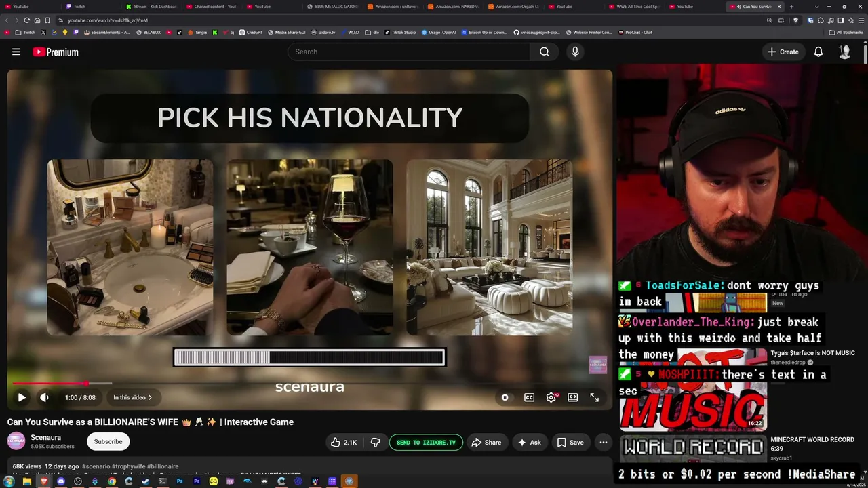This screenshot has height=488, width=868.
Task: Open the Create menu
Action: 783,52
